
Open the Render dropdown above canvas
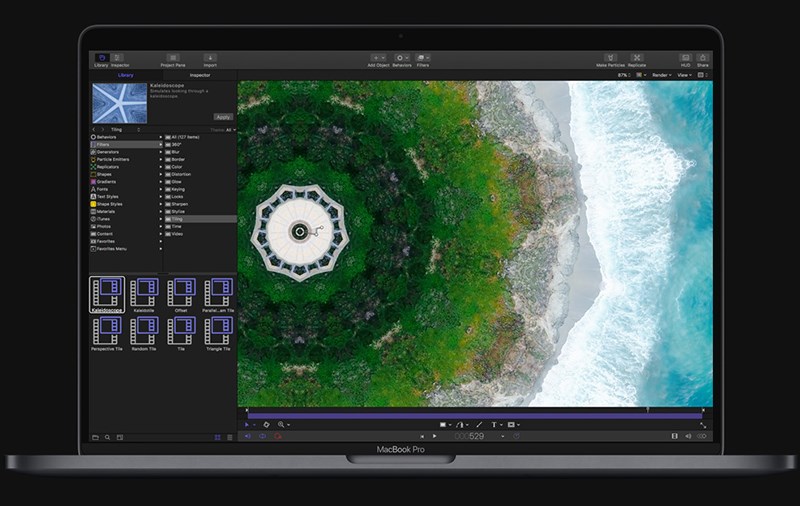(x=661, y=75)
